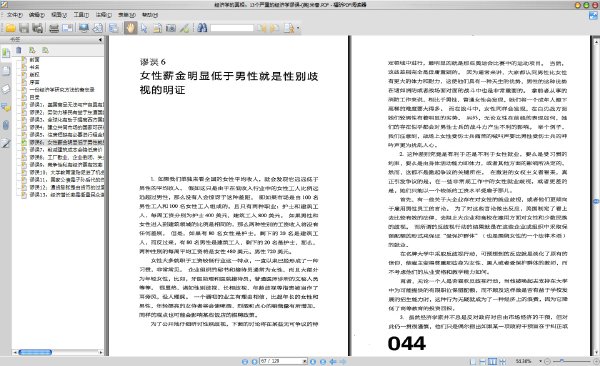The width and height of the screenshot is (600, 366).
Task: Open the 编辑 (Edit) menu
Action: click(37, 15)
